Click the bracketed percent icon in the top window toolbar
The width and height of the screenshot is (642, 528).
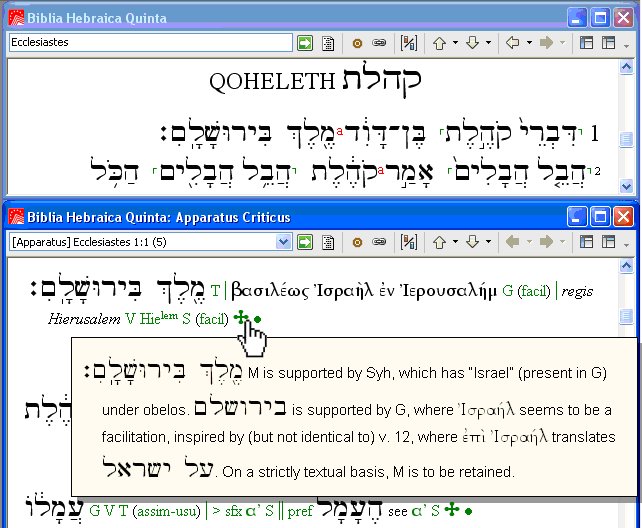point(409,43)
